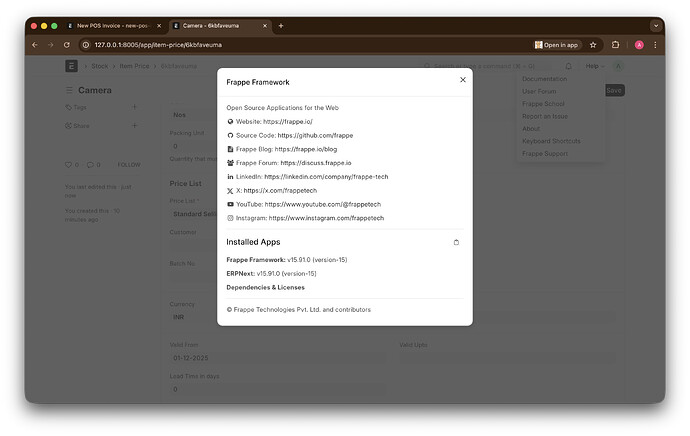The height and width of the screenshot is (436, 690).
Task: Open the github.com/frappe source code link
Action: pos(315,136)
